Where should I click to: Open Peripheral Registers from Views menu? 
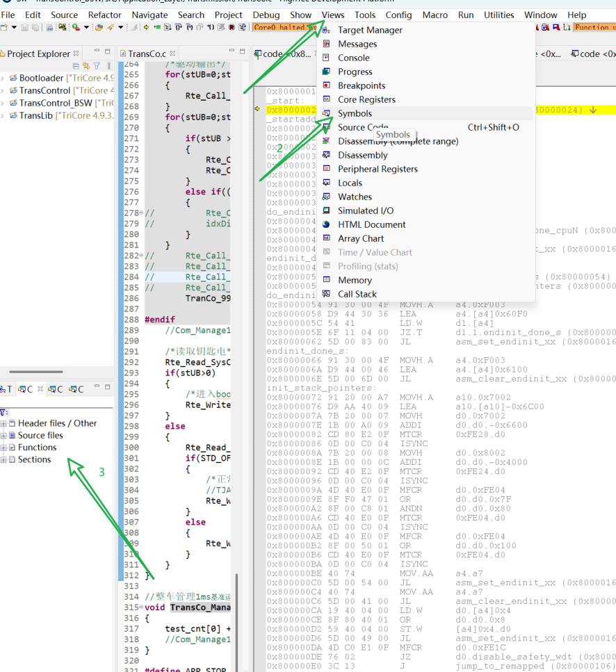click(426, 169)
